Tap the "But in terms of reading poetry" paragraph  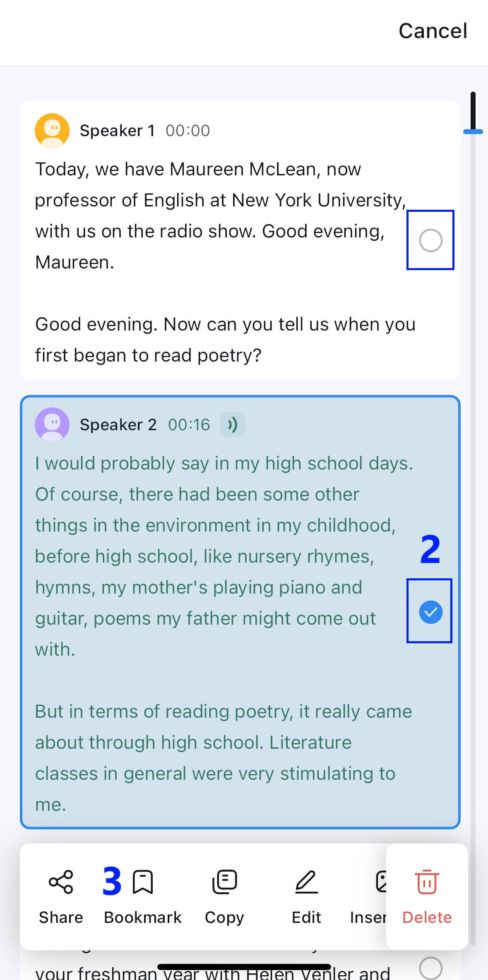[224, 758]
